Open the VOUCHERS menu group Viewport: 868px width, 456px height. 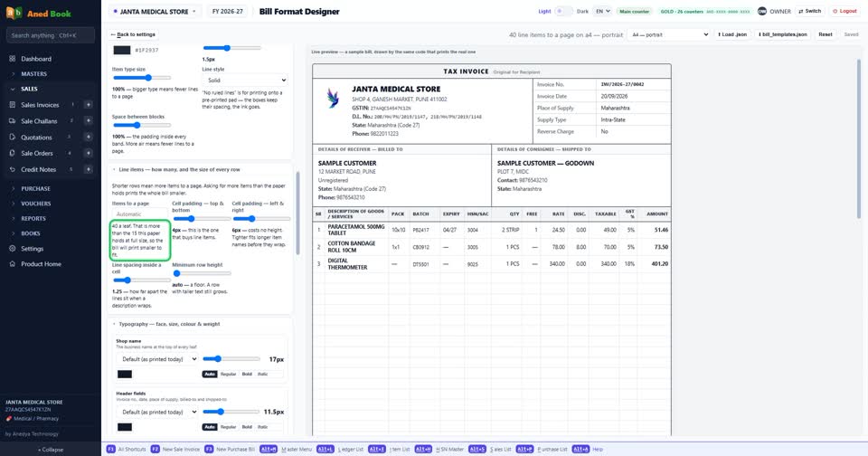pyautogui.click(x=35, y=204)
